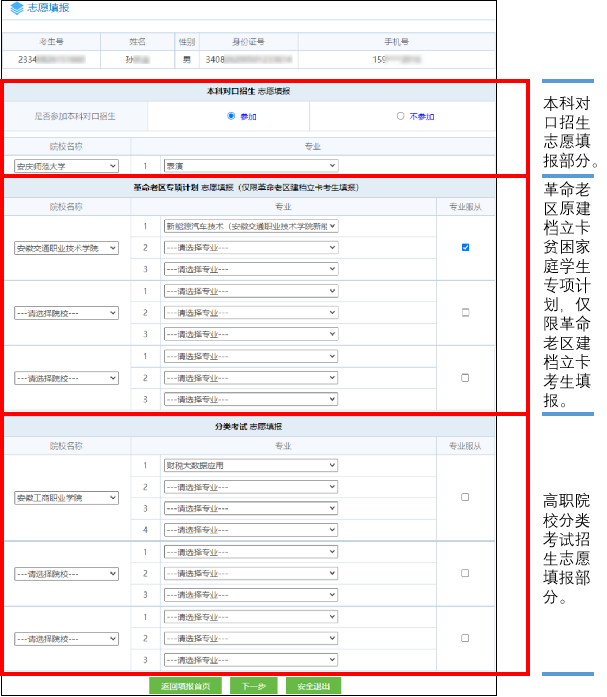This screenshot has height=697, width=607.
Task: Open second major dropdown under 安徽工商职业学院
Action: [251, 487]
